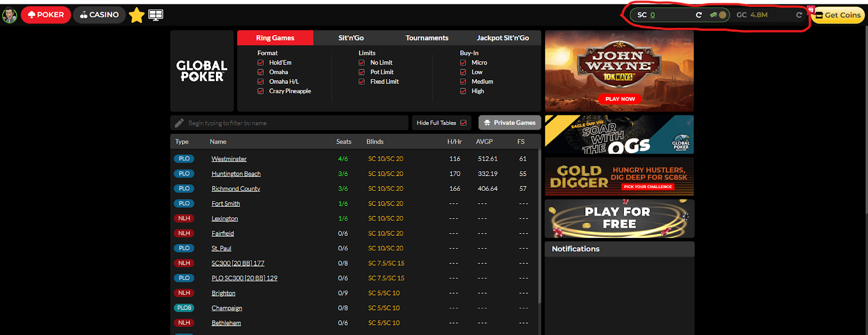
Task: Click the table name filter field
Action: [290, 123]
